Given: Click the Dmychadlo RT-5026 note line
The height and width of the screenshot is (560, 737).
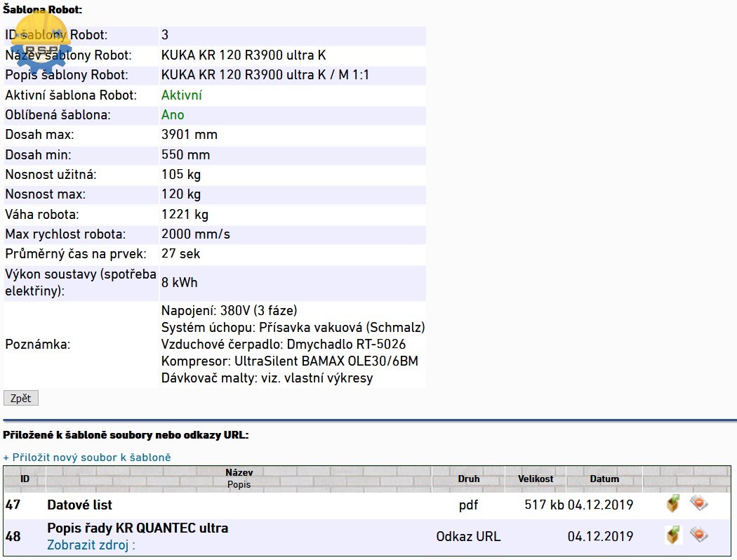Looking at the screenshot, I should point(284,345).
